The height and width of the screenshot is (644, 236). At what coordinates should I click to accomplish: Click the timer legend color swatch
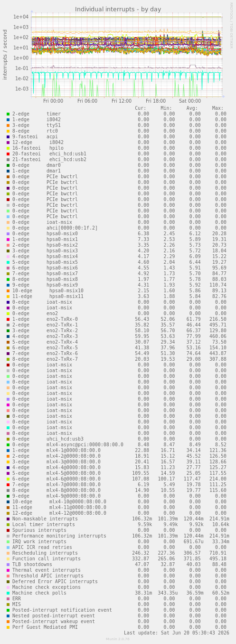8,114
